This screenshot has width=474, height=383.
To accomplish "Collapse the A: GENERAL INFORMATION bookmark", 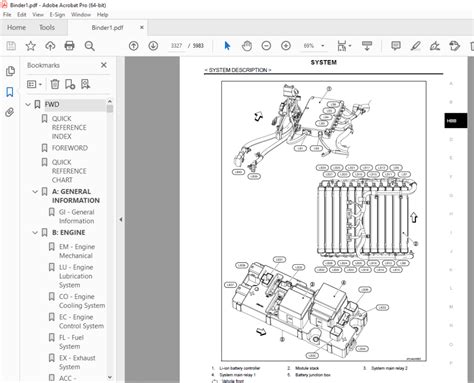I will click(x=35, y=192).
